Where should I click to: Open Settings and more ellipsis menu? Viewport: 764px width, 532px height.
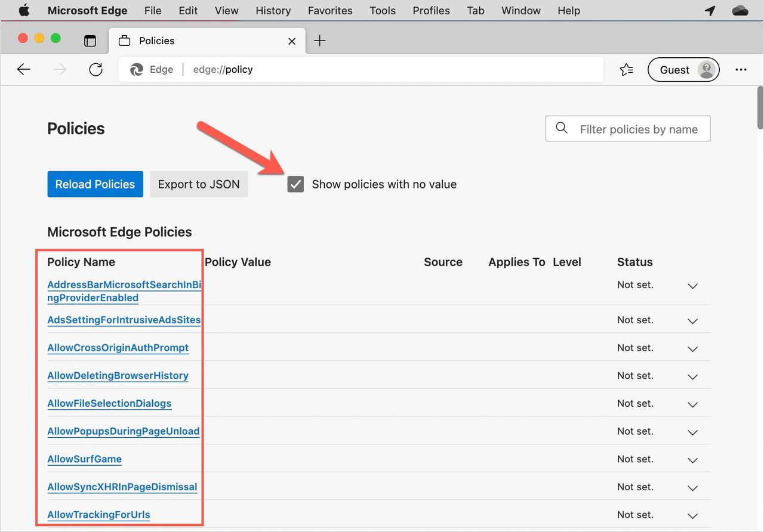(x=741, y=70)
